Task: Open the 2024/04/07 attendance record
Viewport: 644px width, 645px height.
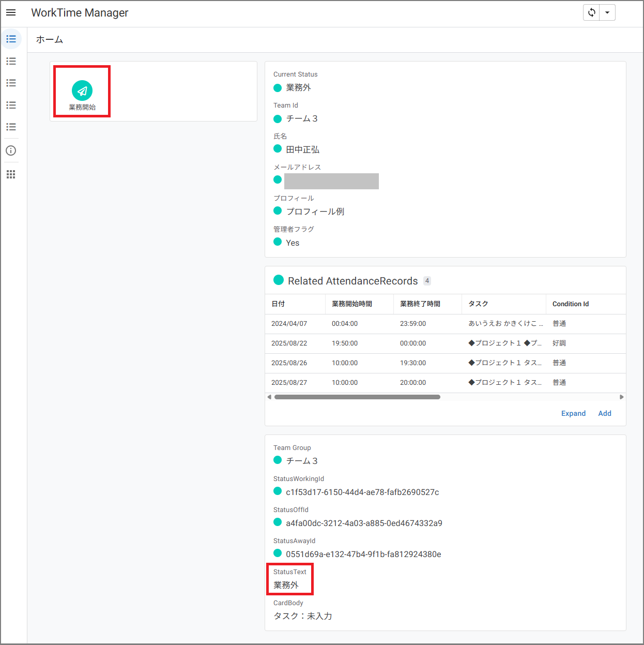Action: click(x=445, y=324)
